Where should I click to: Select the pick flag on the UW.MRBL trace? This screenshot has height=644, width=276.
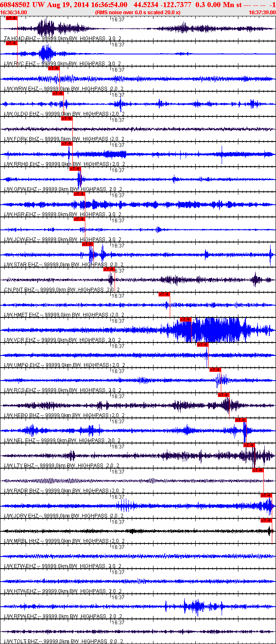(266, 520)
